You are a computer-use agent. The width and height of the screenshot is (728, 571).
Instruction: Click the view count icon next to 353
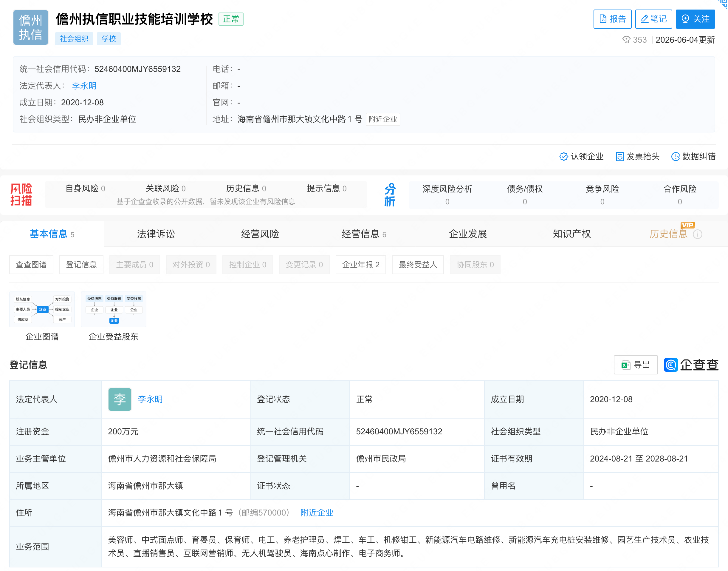coord(626,40)
